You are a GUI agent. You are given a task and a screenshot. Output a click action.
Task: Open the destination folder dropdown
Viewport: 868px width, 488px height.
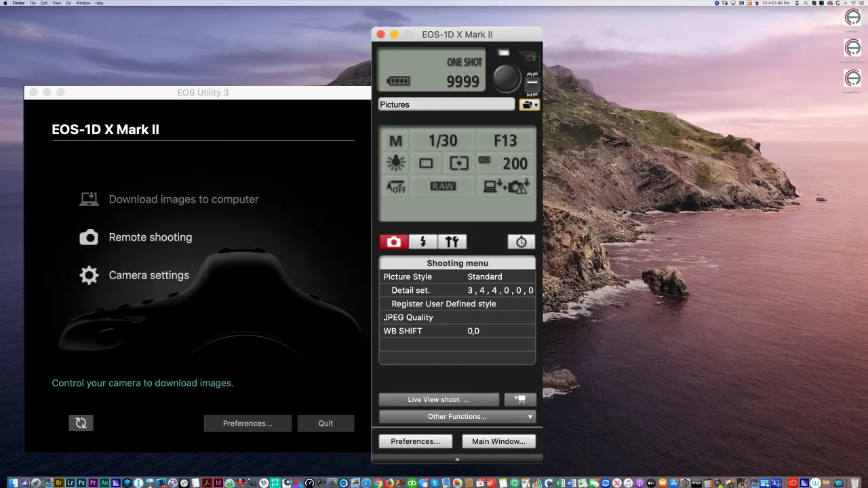tap(529, 104)
